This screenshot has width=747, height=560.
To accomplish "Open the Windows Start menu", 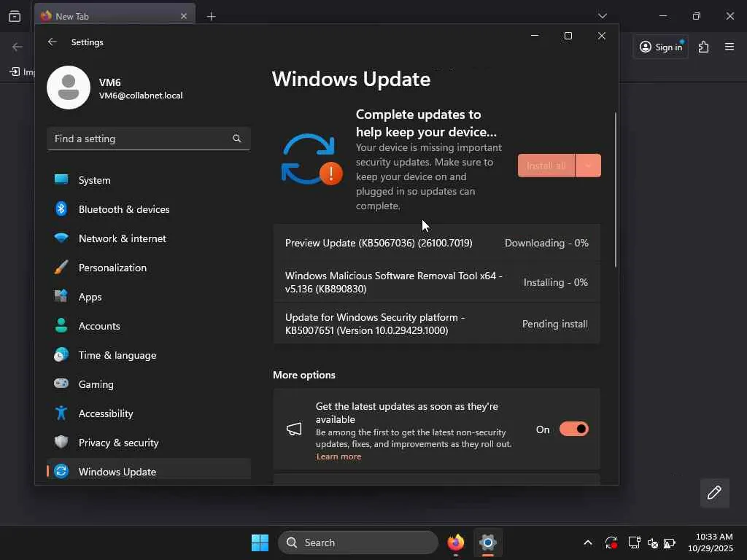I will click(x=260, y=542).
